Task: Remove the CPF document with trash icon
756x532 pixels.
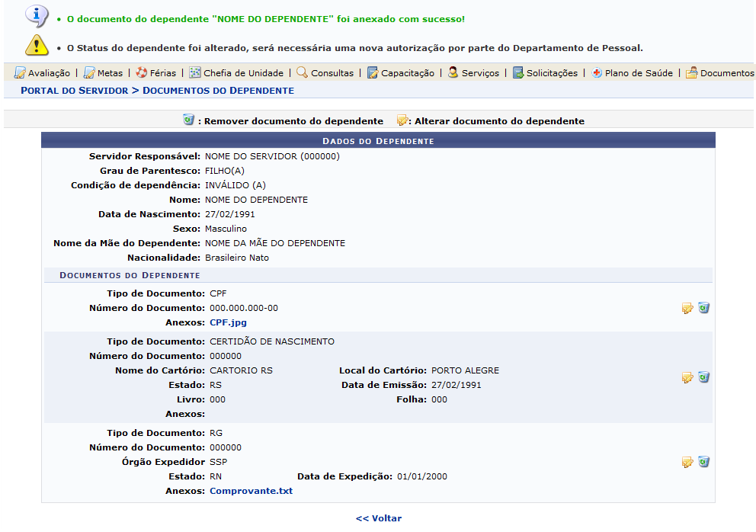Action: coord(703,308)
